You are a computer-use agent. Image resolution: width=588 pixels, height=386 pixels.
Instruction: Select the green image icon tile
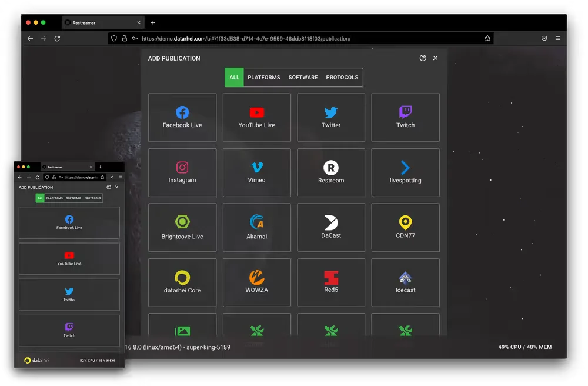tap(182, 325)
